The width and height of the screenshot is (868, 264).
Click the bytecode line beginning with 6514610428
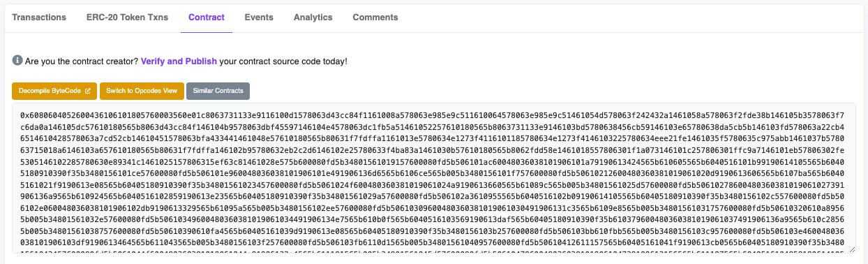pyautogui.click(x=432, y=140)
